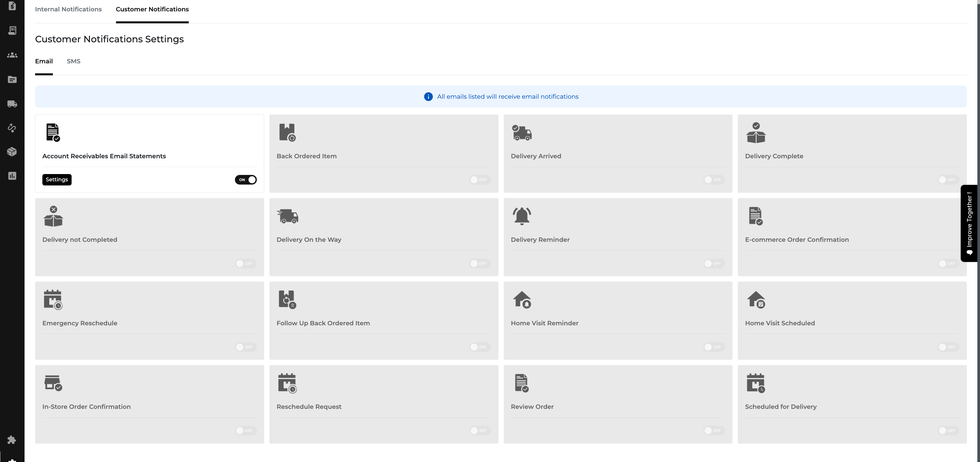Screen dimensions: 980x462
Task: Enable the Review Order toggle
Action: [x=714, y=430]
